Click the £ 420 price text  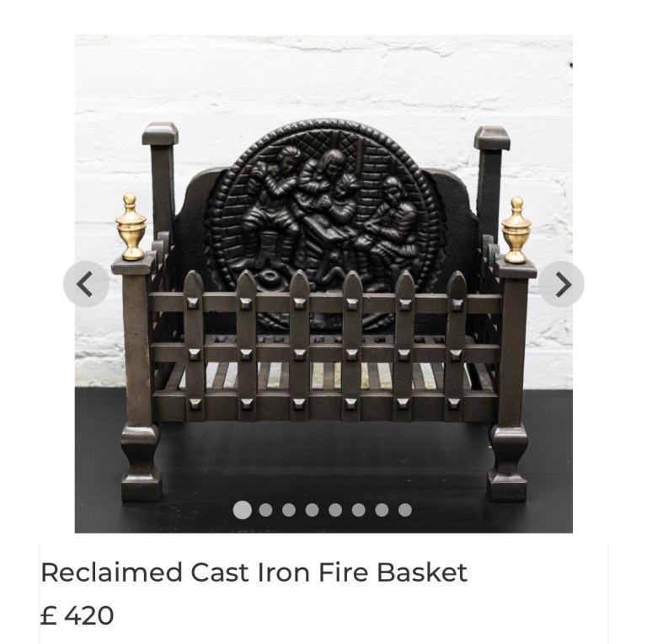click(x=78, y=615)
